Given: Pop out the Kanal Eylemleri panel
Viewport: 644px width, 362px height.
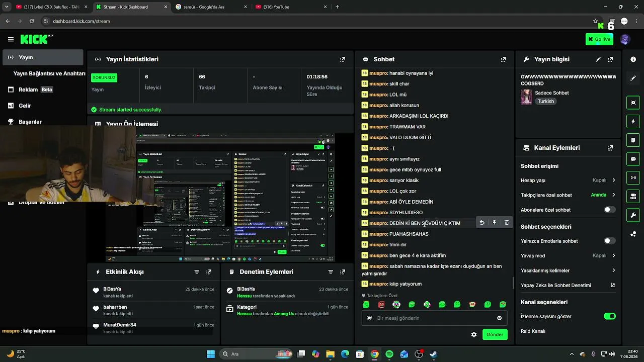Looking at the screenshot, I should [610, 148].
